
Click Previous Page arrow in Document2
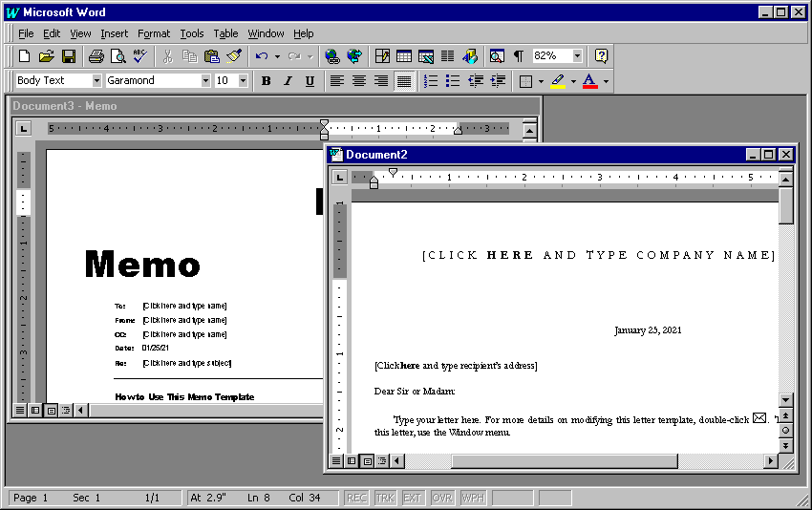point(785,415)
